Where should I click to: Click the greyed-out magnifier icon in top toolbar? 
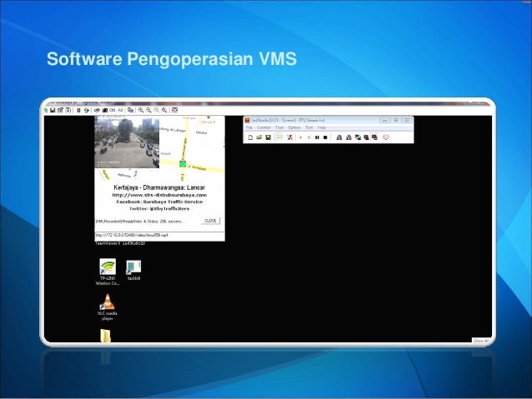pyautogui.click(x=157, y=110)
